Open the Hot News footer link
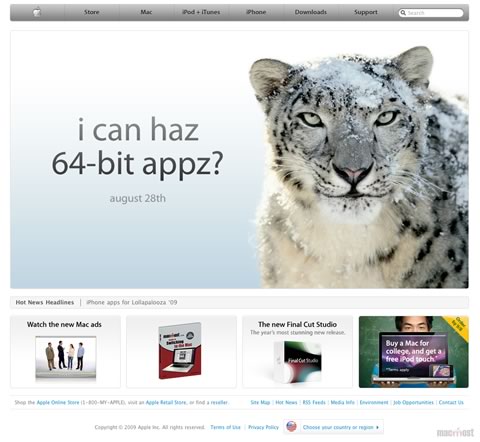Viewport: 480px width, 442px height. pos(286,402)
